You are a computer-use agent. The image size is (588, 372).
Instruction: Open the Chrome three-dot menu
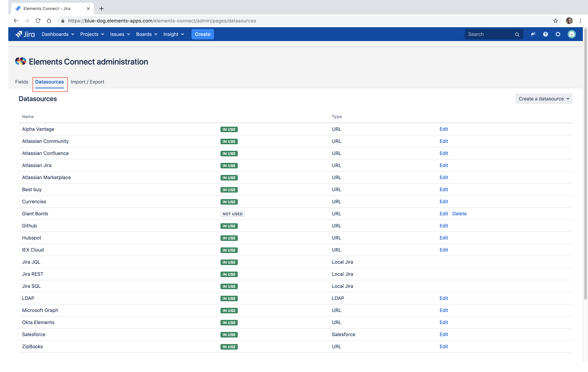pos(580,21)
